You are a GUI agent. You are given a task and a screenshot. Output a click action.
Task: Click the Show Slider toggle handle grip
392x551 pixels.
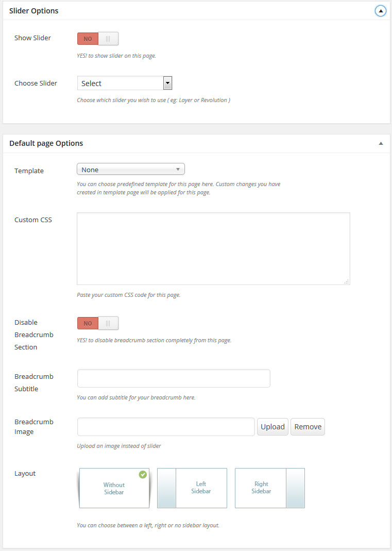(x=108, y=39)
